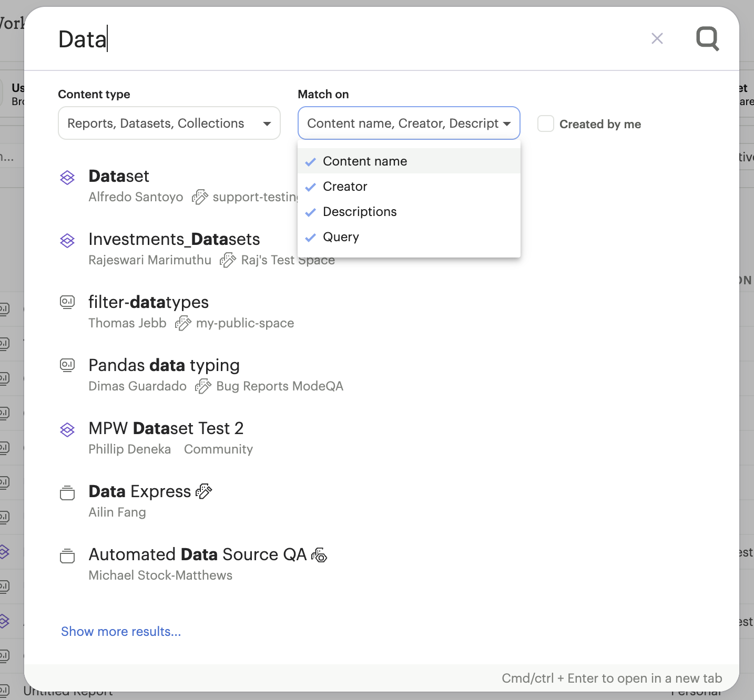Click the space icon next to Raj's Test Space
Viewport: 754px width, 700px height.
(x=228, y=260)
